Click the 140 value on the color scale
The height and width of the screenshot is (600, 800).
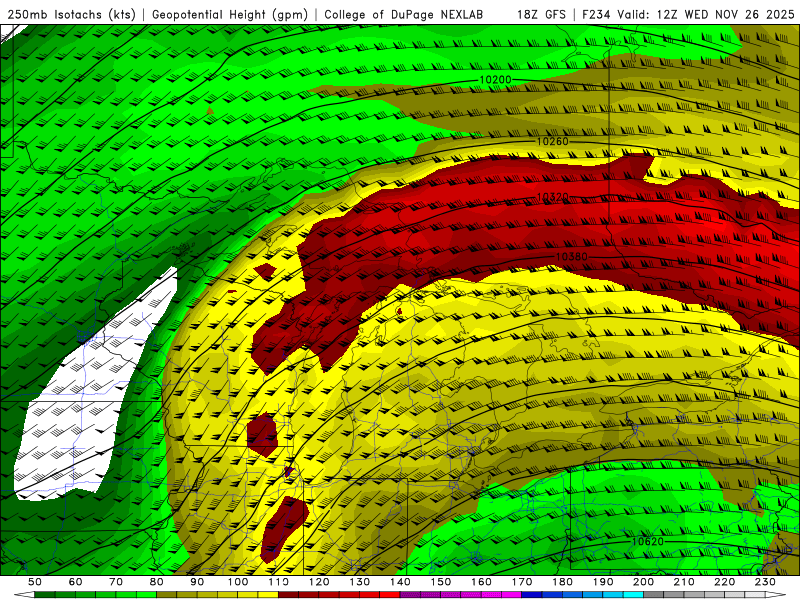pyautogui.click(x=400, y=582)
